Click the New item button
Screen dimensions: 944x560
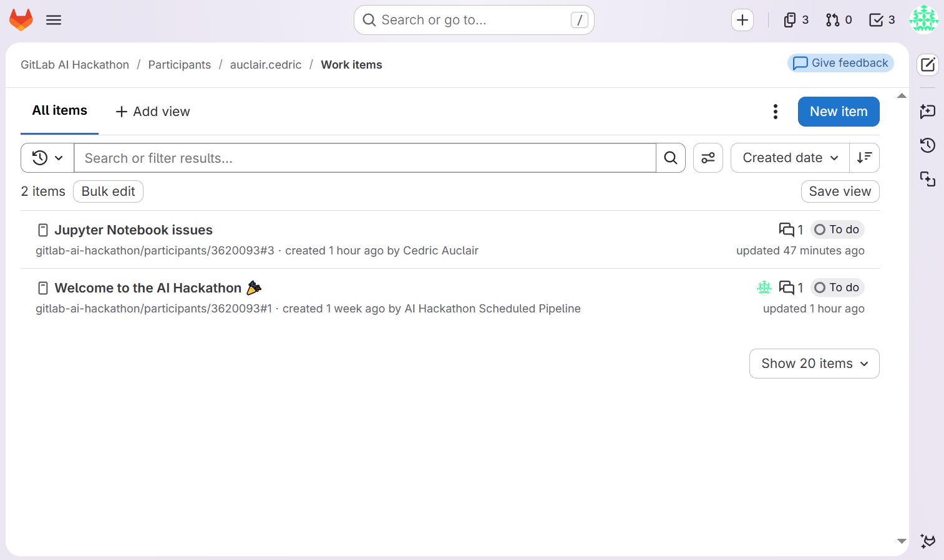coord(839,112)
